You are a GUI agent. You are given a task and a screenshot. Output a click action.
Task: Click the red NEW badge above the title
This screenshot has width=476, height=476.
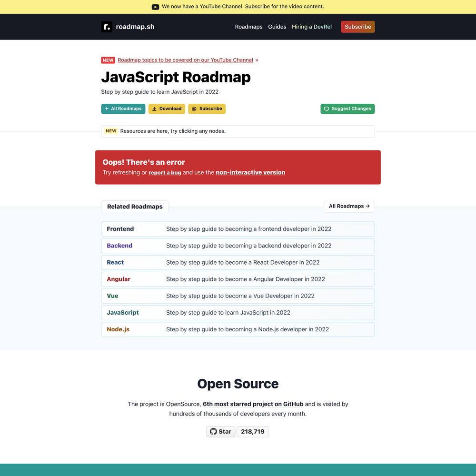108,60
